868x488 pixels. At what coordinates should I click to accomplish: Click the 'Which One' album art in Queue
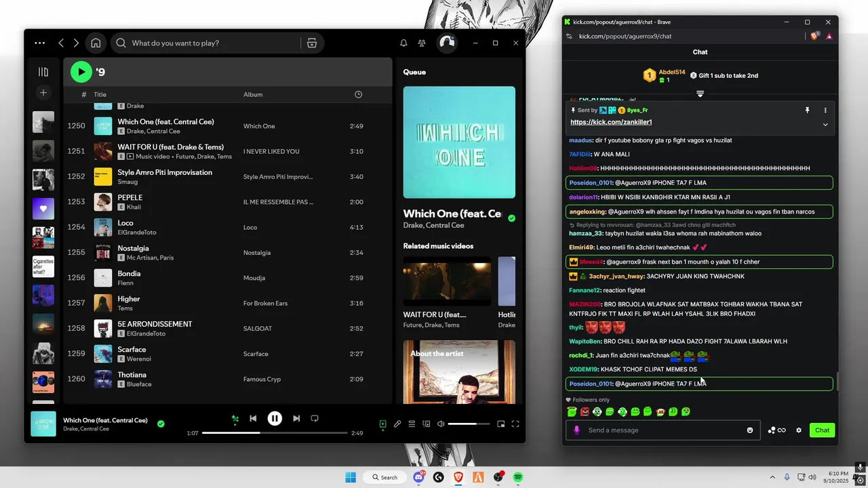click(459, 142)
